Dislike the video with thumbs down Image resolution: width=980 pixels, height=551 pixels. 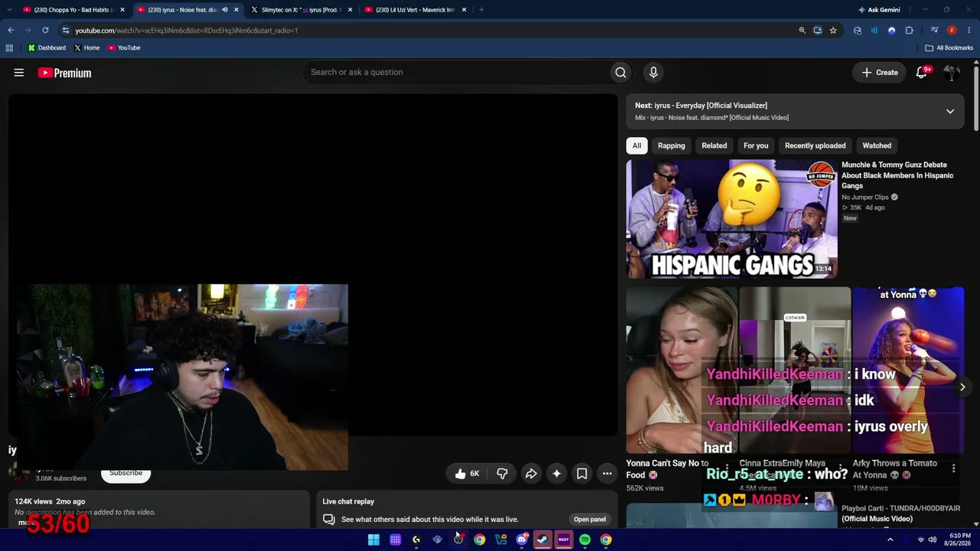point(502,474)
